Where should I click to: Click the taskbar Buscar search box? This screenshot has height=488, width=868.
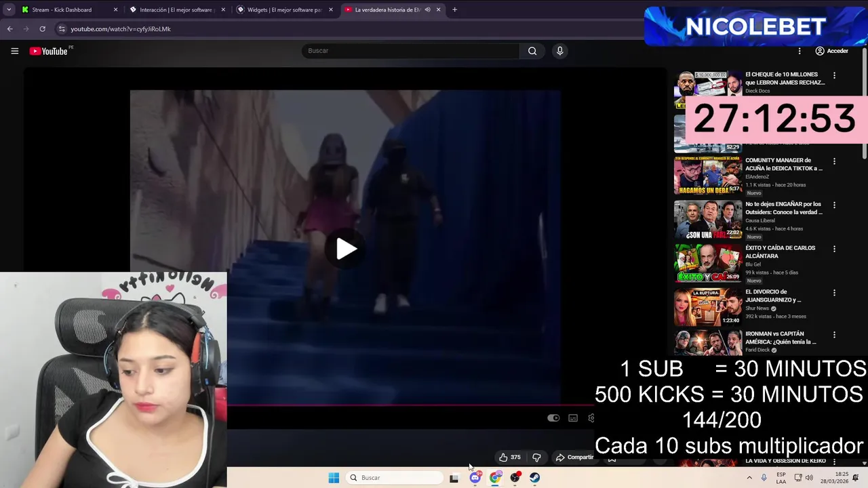point(395,478)
